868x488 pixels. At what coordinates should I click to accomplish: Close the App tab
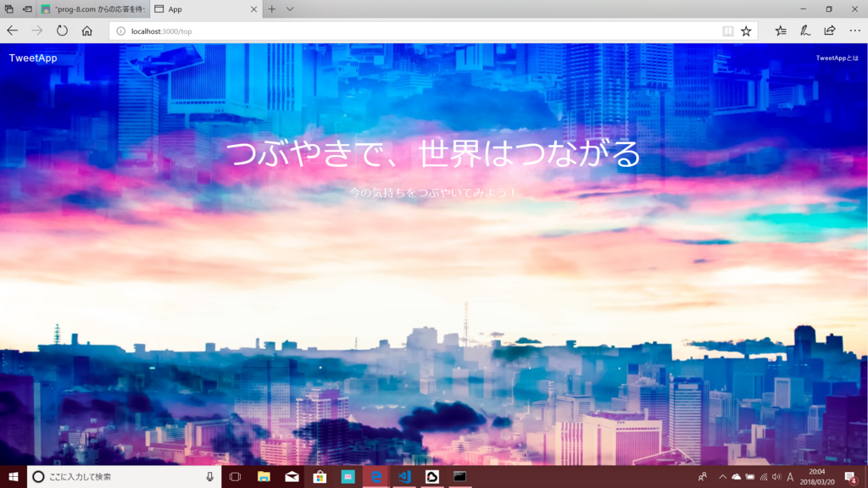(x=253, y=8)
